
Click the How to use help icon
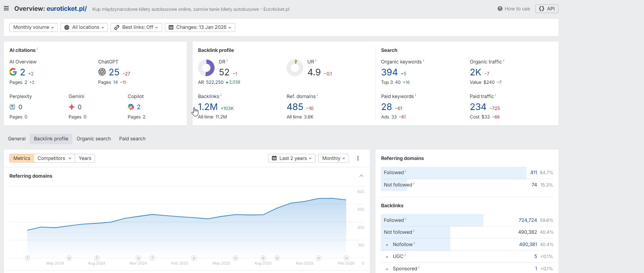500,9
